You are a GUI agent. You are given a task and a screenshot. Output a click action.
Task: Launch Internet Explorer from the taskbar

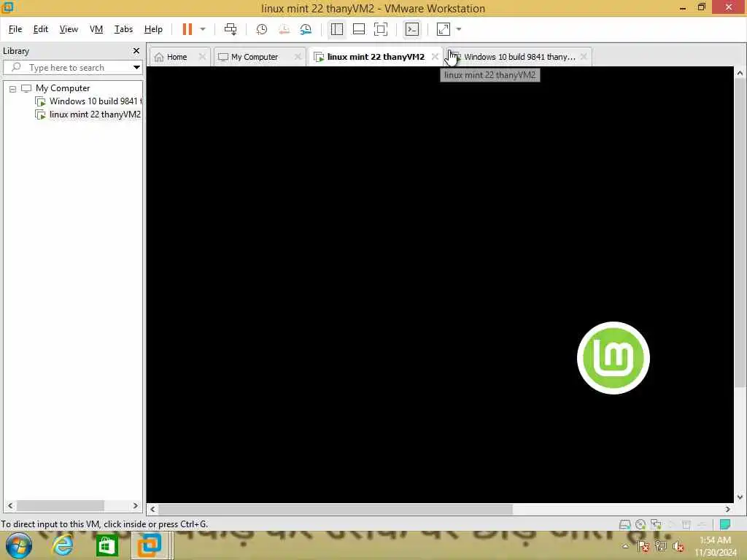click(x=63, y=545)
